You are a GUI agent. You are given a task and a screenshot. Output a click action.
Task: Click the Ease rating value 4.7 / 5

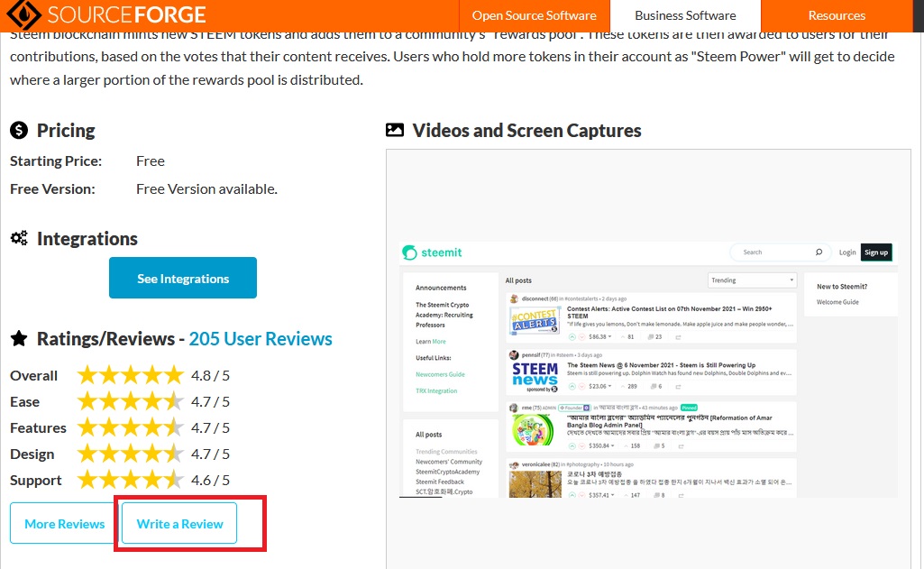pos(210,401)
